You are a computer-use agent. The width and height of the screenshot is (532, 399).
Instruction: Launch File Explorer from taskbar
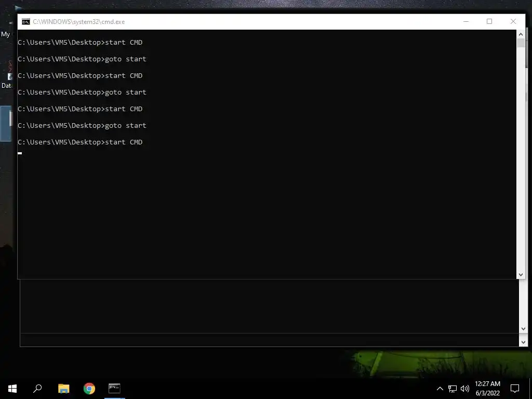pyautogui.click(x=63, y=389)
